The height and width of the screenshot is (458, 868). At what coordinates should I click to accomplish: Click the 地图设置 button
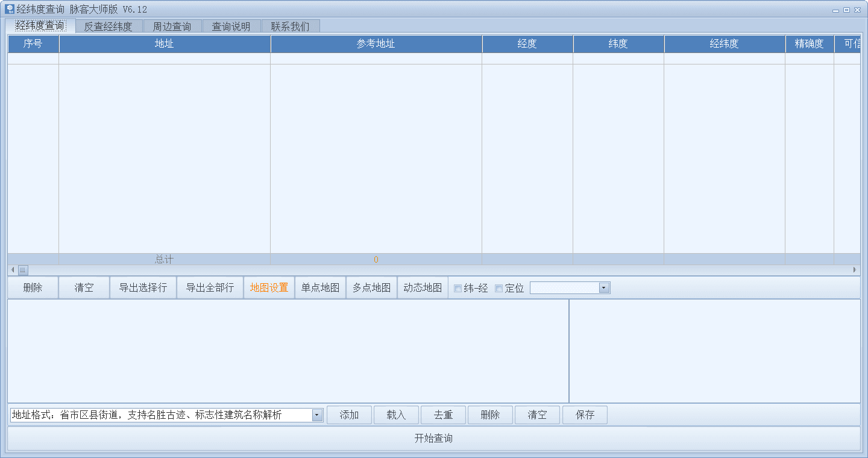pos(269,288)
